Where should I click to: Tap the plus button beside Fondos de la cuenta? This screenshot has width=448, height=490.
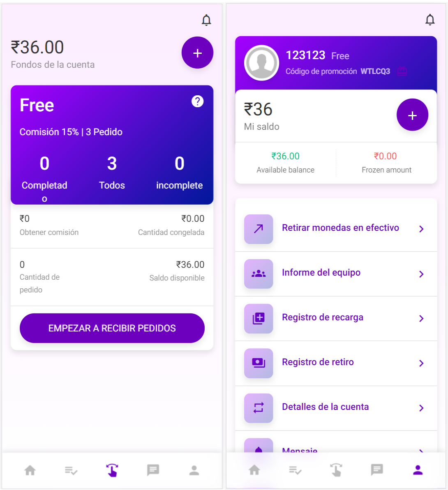pos(197,53)
